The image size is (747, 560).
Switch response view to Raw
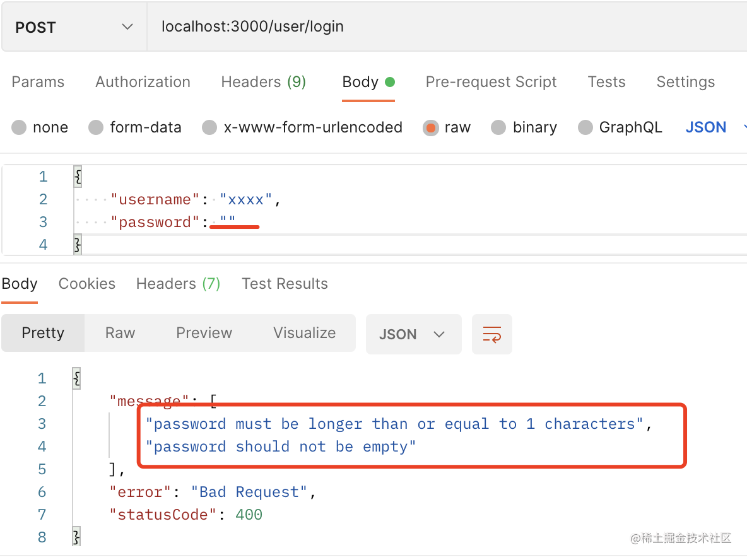coord(120,333)
